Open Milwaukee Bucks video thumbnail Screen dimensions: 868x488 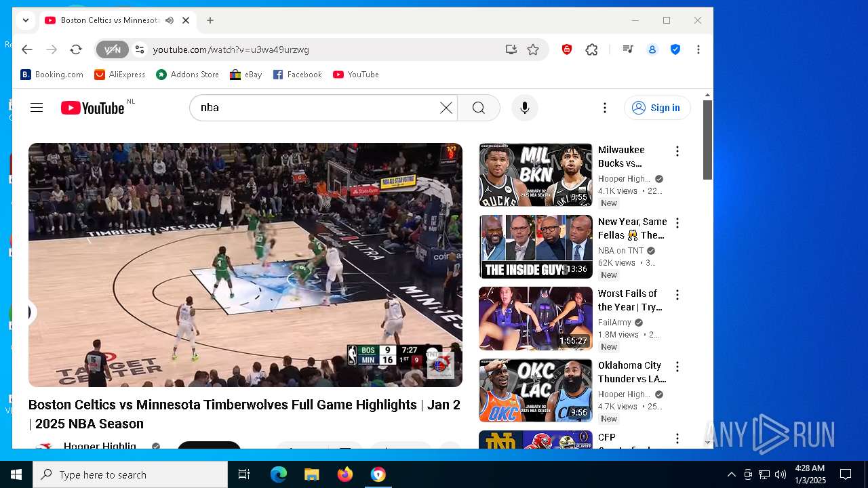[x=536, y=175]
